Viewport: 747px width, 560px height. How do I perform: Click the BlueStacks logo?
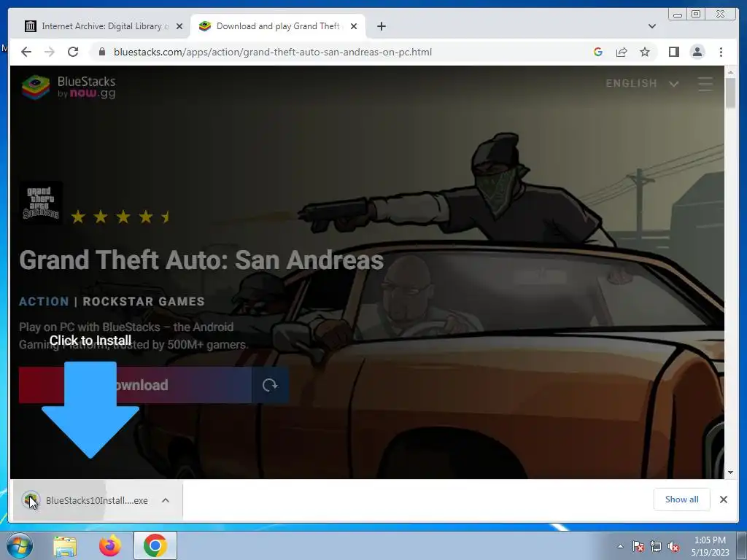(x=69, y=87)
